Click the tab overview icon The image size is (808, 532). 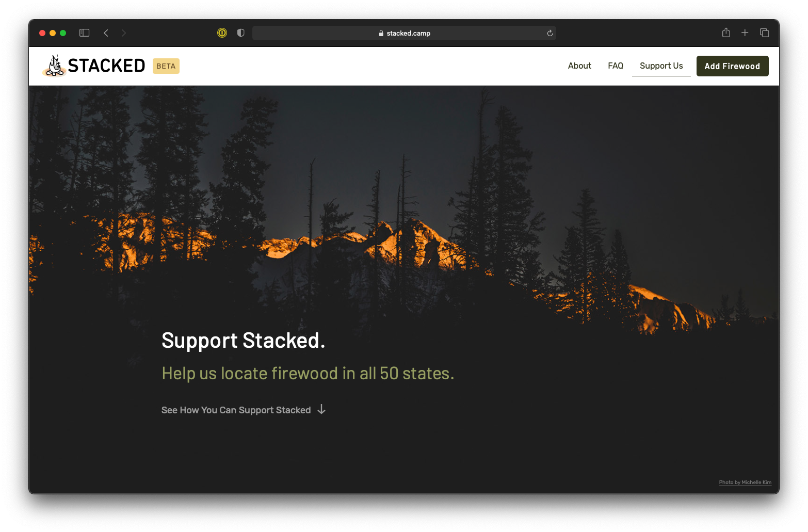[x=764, y=33]
